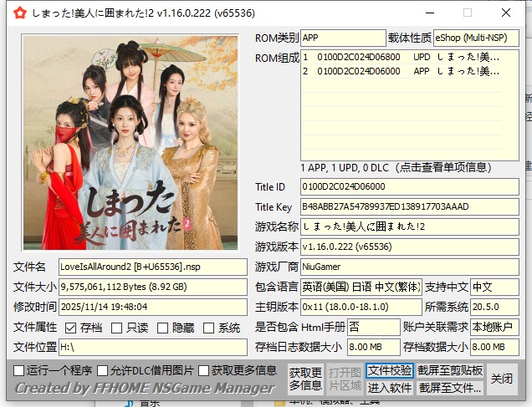Check the 隐藏 hidden attribute box

[x=163, y=328]
